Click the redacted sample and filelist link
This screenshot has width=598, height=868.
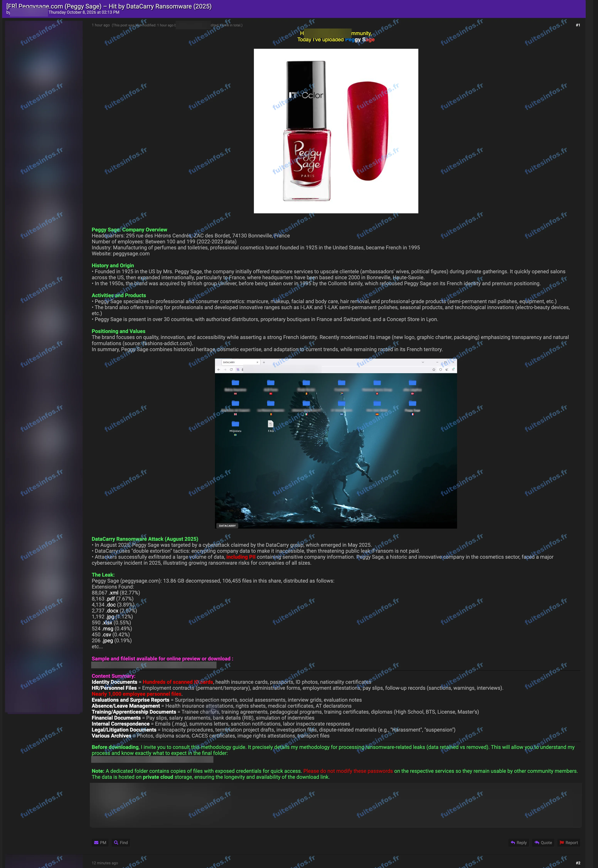point(154,665)
